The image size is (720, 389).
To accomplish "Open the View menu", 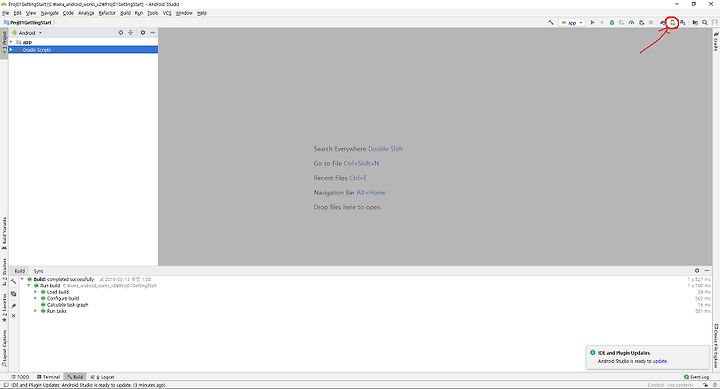I will [31, 13].
